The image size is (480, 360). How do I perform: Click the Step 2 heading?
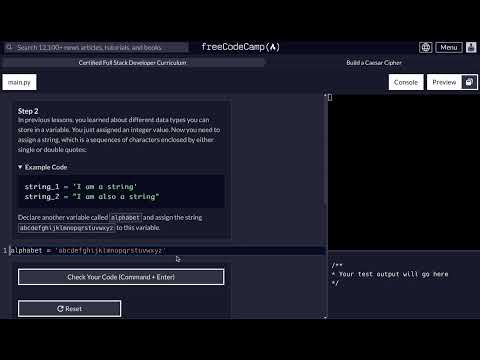pyautogui.click(x=28, y=111)
